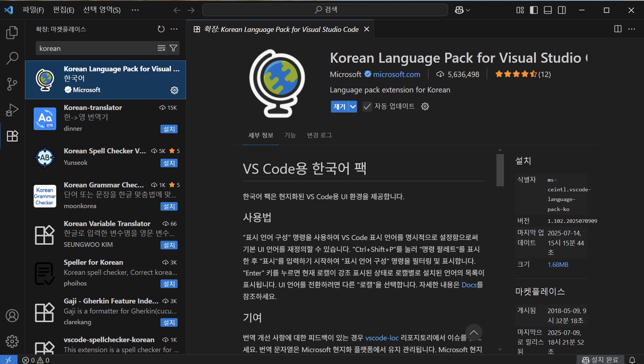Viewport: 644px width, 364px height.
Task: Toggle bottom panel visibility
Action: coord(548,10)
